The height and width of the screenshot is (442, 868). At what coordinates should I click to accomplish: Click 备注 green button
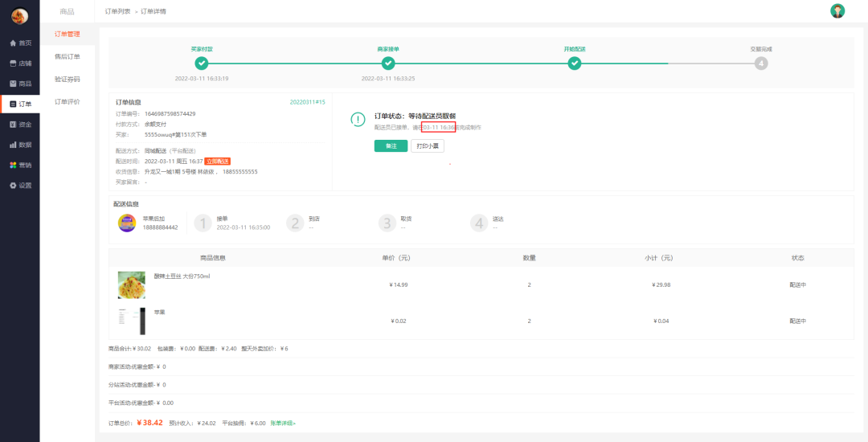point(391,146)
